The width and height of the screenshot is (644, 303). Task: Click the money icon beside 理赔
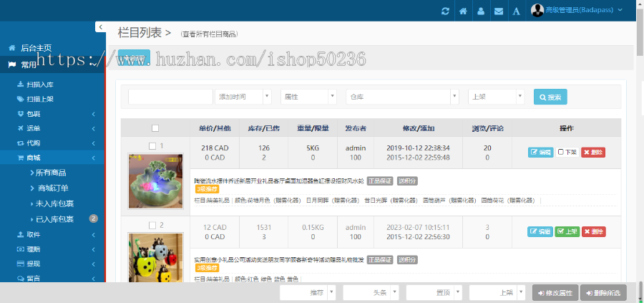pyautogui.click(x=20, y=249)
